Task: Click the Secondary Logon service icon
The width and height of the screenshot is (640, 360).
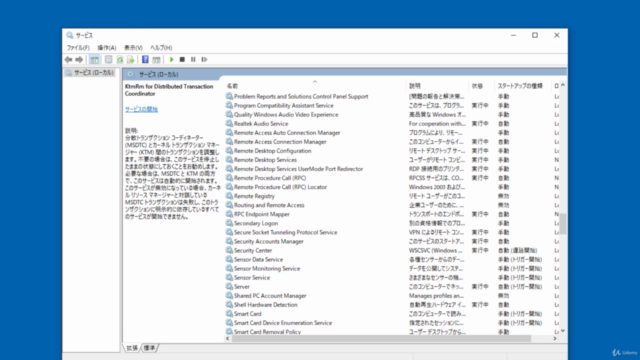Action: pyautogui.click(x=229, y=223)
